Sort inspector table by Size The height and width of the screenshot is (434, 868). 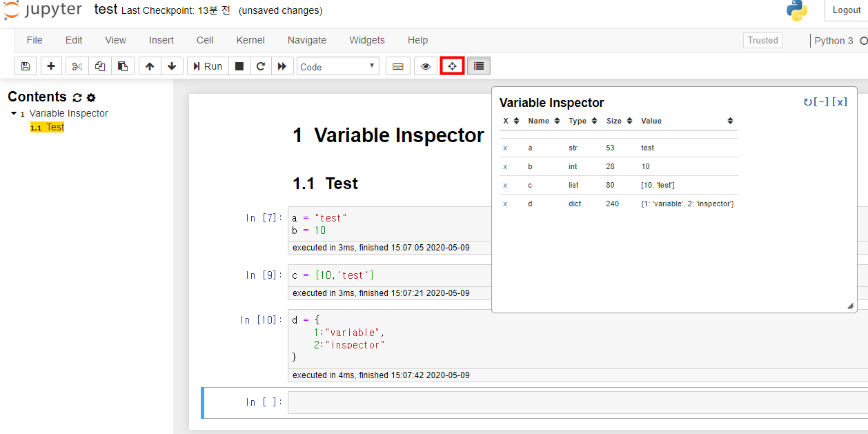(x=620, y=121)
